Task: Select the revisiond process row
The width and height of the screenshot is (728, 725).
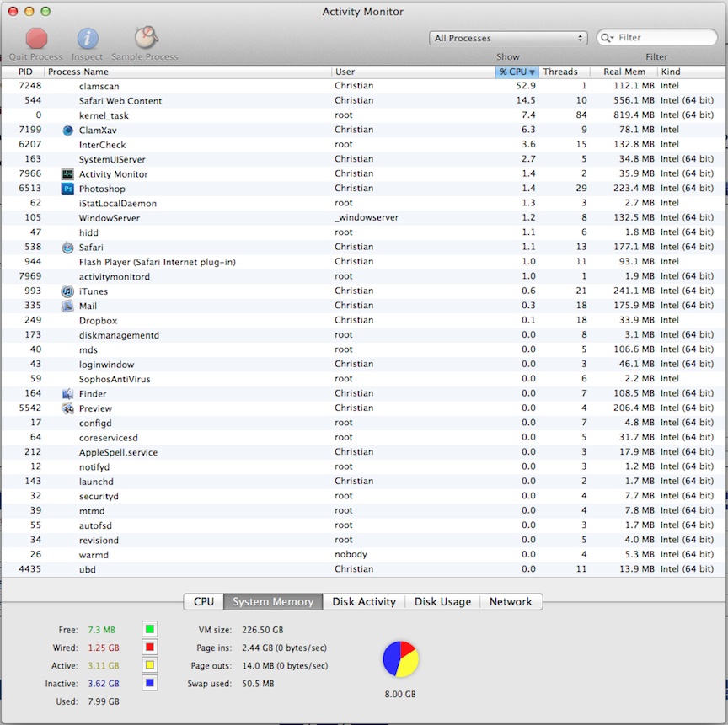Action: pyautogui.click(x=363, y=540)
